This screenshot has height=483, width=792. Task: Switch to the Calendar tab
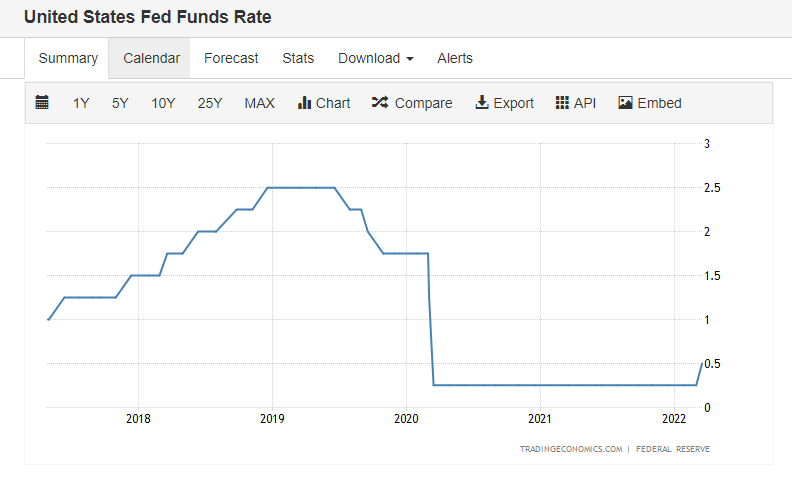point(152,58)
